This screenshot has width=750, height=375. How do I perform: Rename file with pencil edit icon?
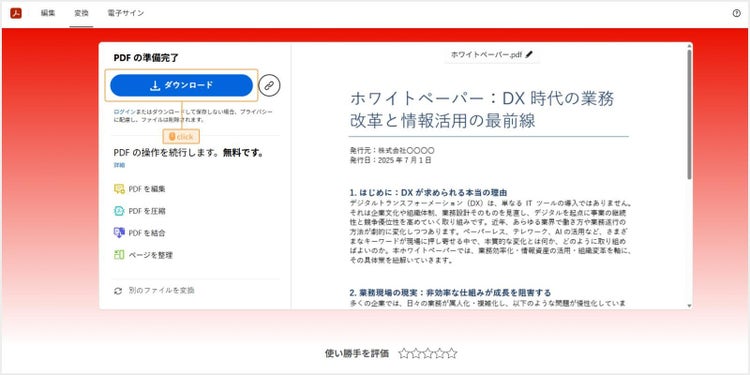529,55
